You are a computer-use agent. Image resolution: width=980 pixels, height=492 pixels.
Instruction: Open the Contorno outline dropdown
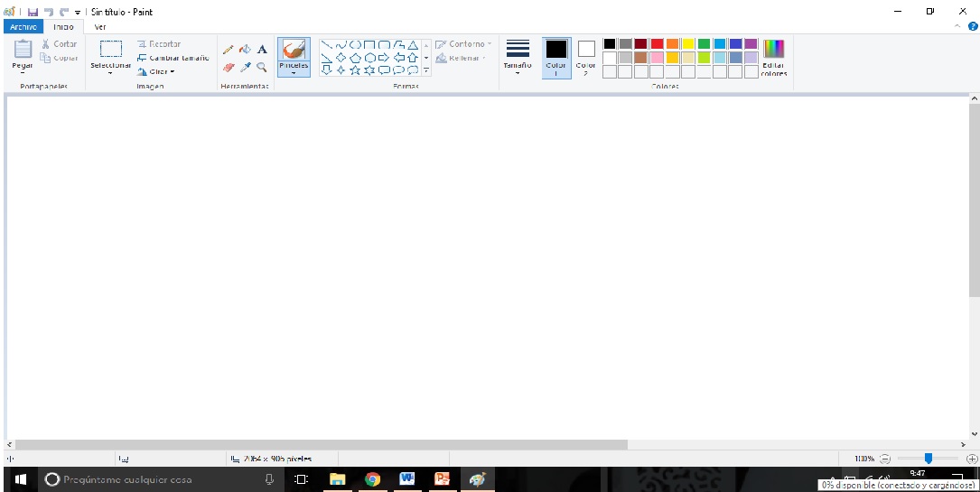click(x=463, y=44)
